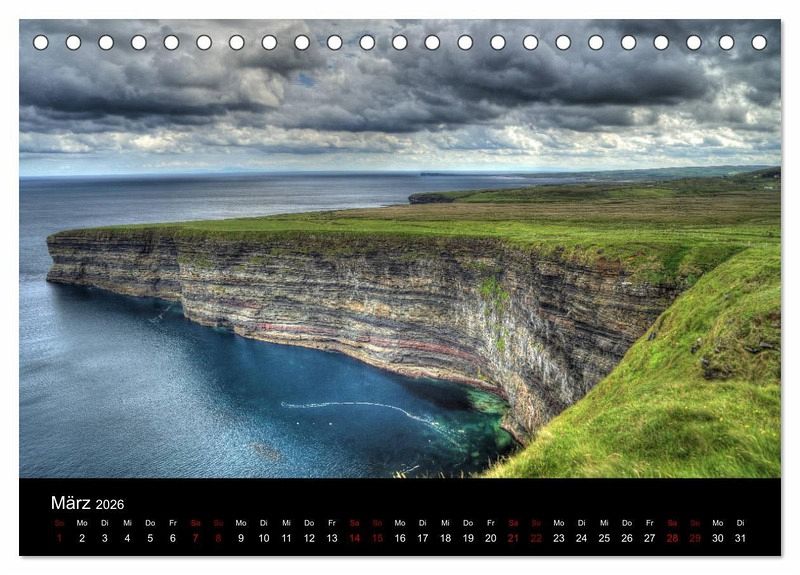
Task: Select red Sunday date 29
Action: (695, 538)
